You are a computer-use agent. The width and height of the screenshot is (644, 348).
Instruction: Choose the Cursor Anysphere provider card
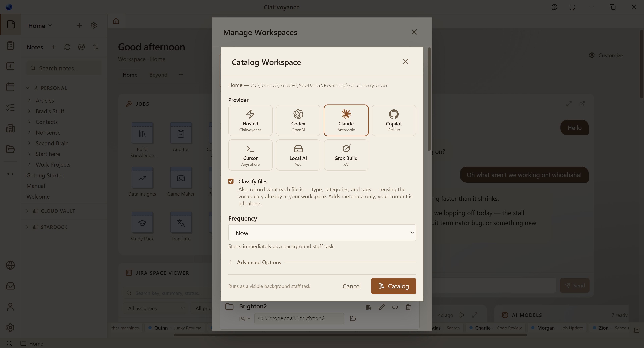pyautogui.click(x=250, y=155)
